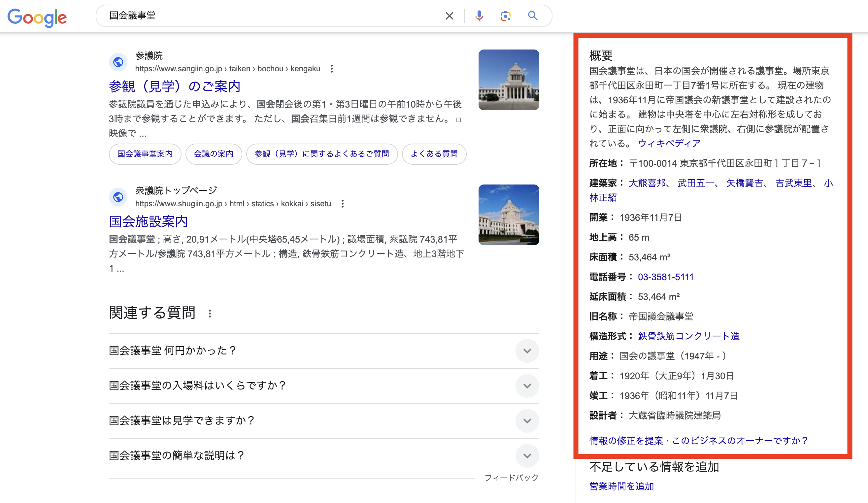Click the height value 65 m
Screen dimensions: 868x503
click(639, 237)
